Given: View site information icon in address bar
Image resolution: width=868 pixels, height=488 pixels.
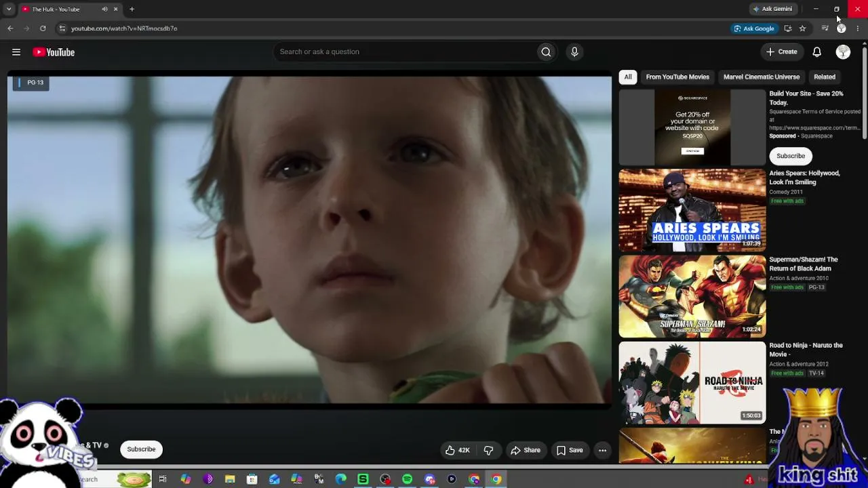Looking at the screenshot, I should coord(62,28).
